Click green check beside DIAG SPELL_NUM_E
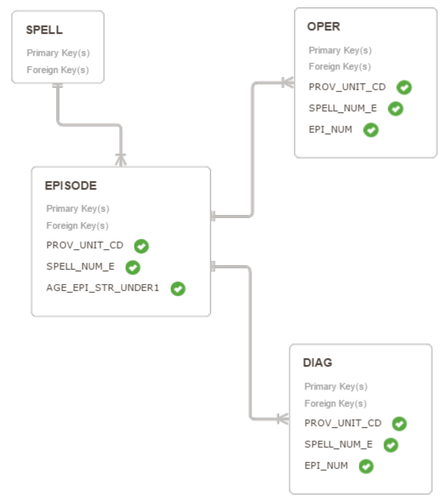Viewport: 446px width, 504px height. click(391, 445)
